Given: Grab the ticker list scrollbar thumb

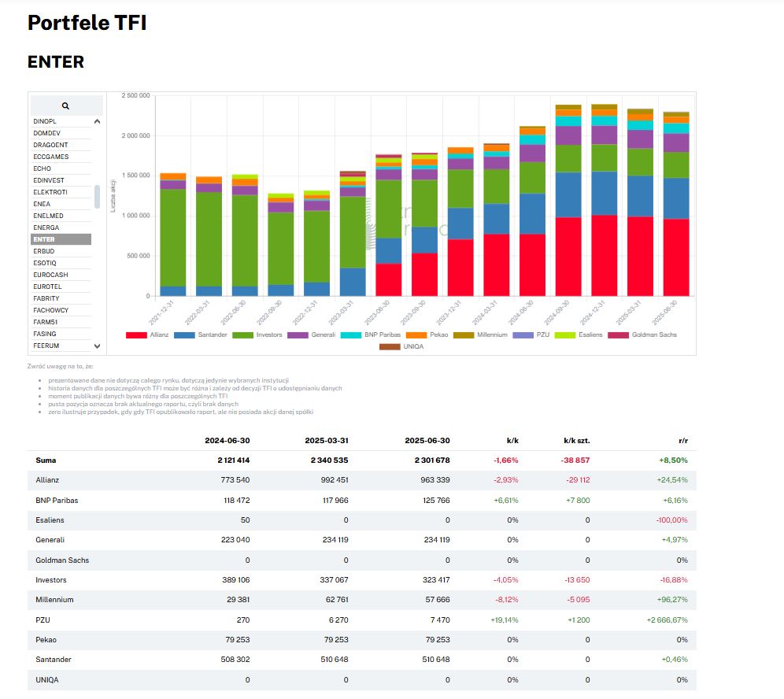Looking at the screenshot, I should 97,197.
